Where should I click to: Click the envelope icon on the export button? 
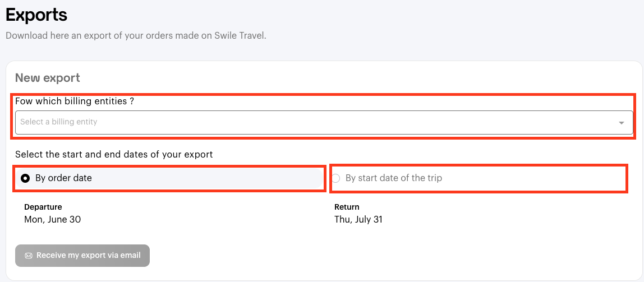29,256
